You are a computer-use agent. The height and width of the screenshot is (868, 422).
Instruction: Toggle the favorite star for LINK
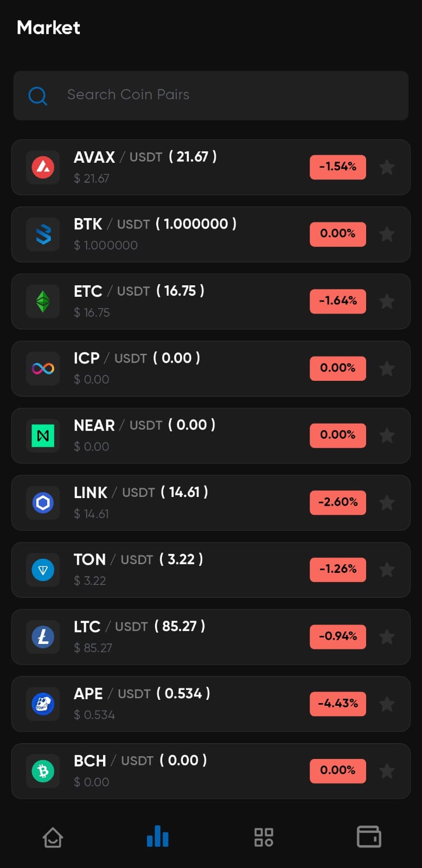pos(387,503)
